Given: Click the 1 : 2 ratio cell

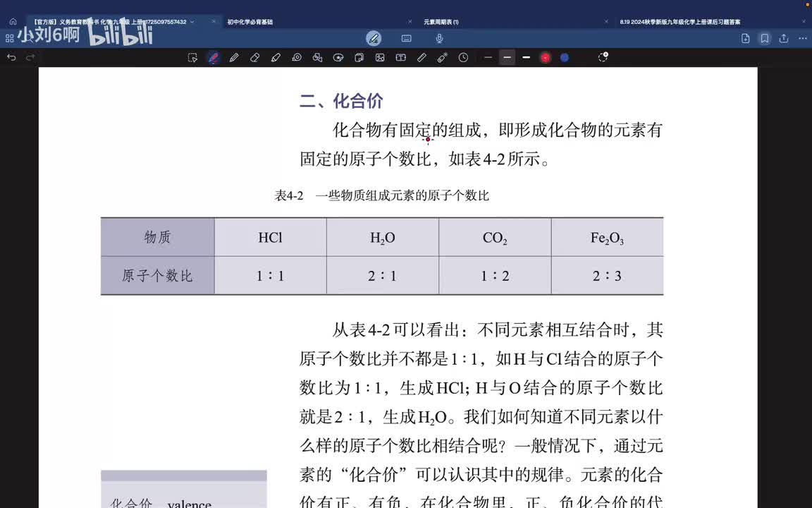Looking at the screenshot, I should 495,276.
